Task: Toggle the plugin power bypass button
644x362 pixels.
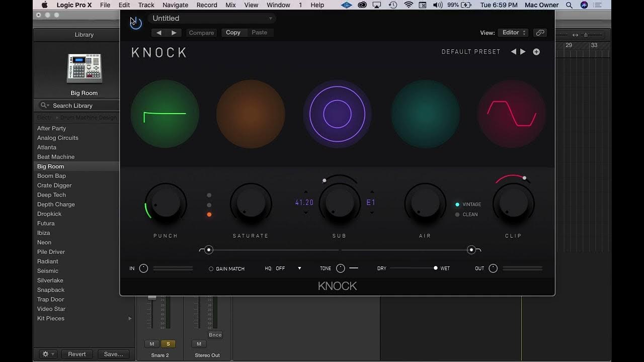Action: tap(135, 23)
